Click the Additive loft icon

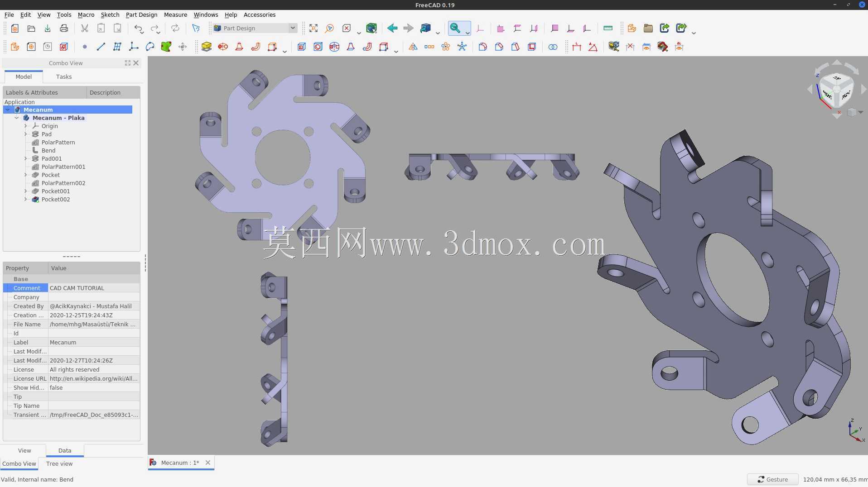(x=239, y=47)
